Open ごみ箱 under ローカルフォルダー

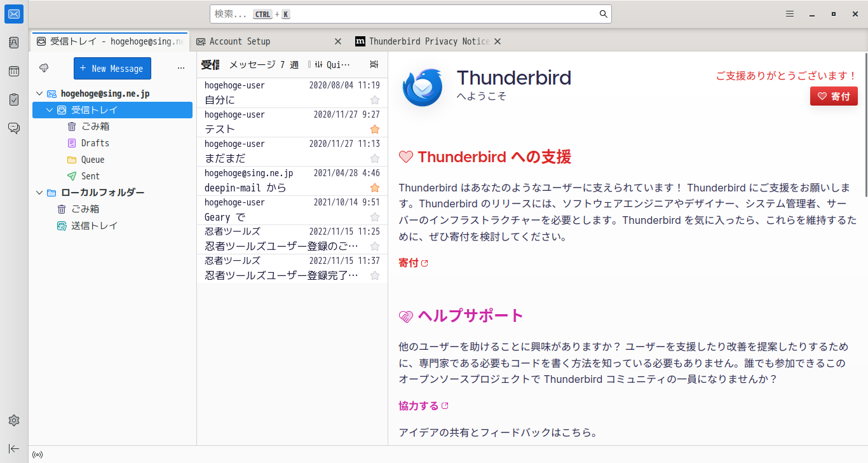[112, 209]
